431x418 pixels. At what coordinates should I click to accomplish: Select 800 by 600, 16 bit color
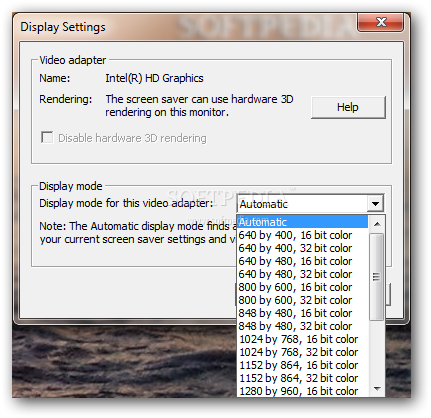303,287
